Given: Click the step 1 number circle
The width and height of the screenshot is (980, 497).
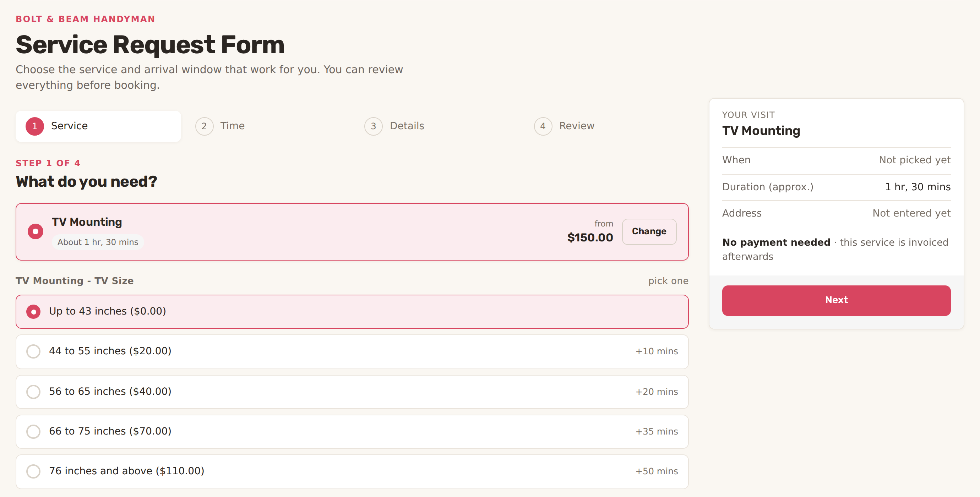Looking at the screenshot, I should (x=35, y=126).
